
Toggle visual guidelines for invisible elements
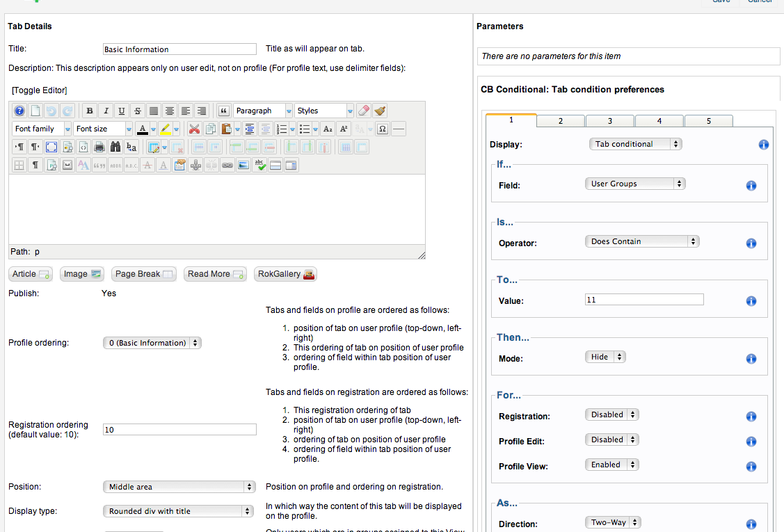19,165
